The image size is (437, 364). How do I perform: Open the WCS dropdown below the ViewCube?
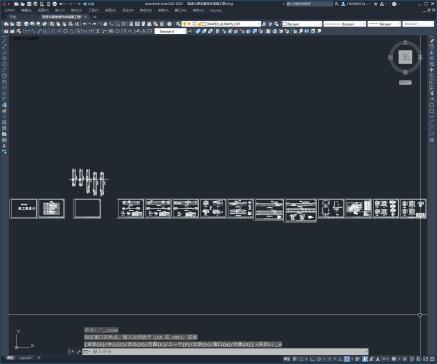(405, 82)
